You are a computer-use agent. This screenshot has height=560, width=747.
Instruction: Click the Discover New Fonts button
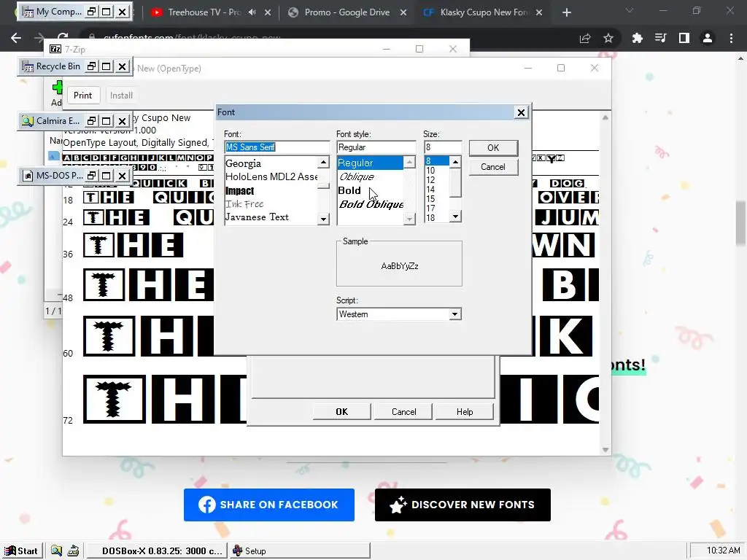pyautogui.click(x=462, y=505)
